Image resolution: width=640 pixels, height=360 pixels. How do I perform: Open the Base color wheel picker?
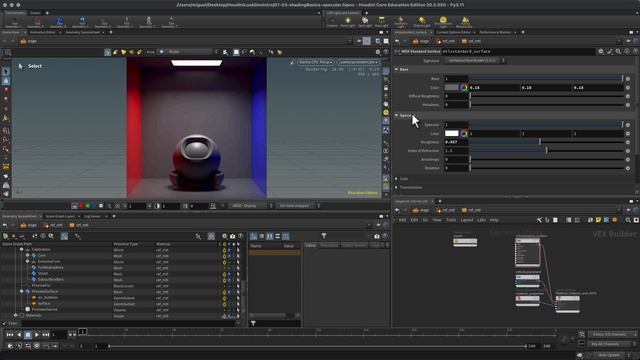click(x=464, y=87)
